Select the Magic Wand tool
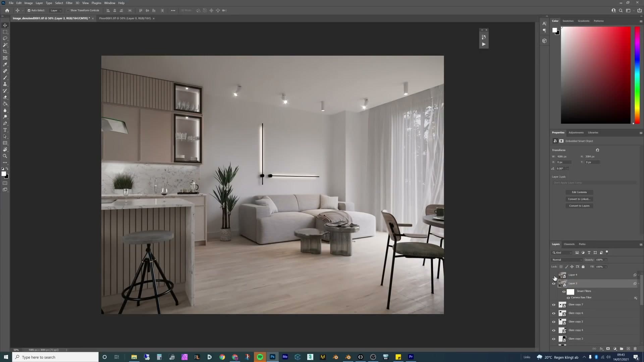 (x=5, y=45)
